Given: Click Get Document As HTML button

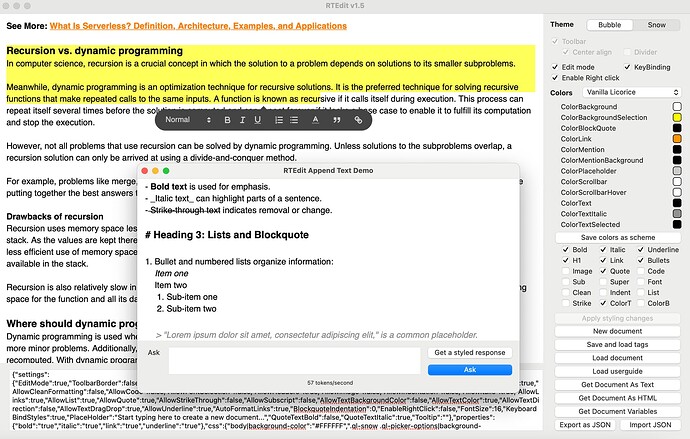Looking at the screenshot, I should 617,398.
